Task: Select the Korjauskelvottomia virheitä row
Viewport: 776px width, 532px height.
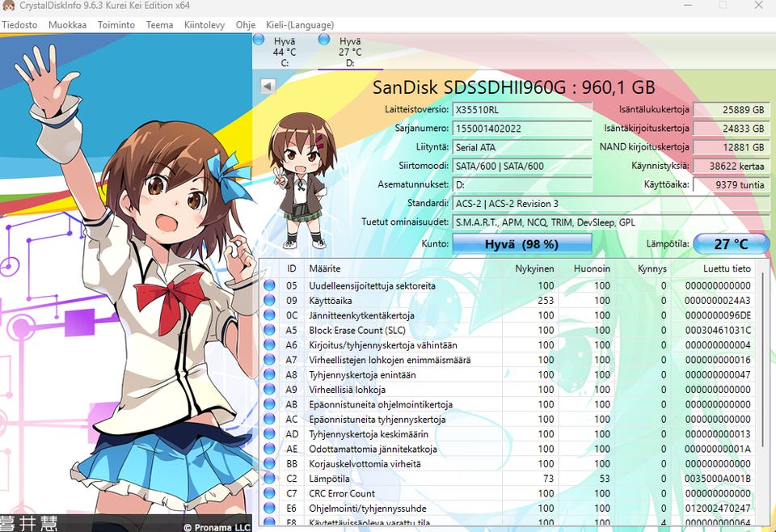Action: coord(508,464)
